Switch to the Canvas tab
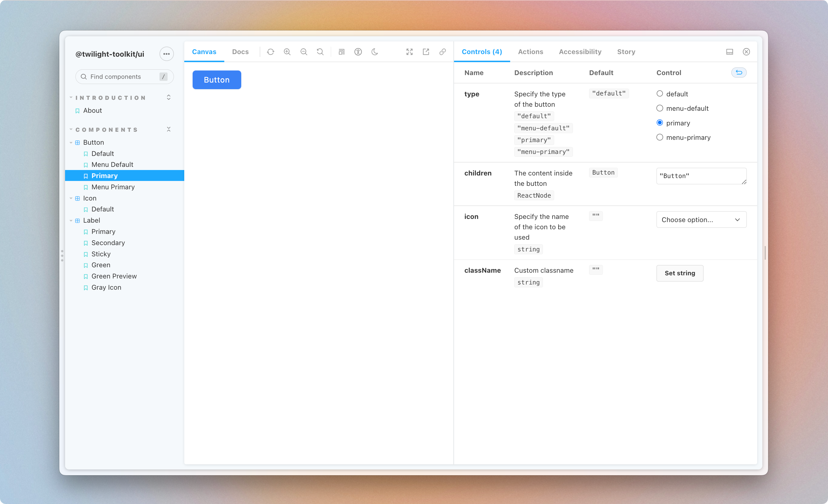 (204, 52)
